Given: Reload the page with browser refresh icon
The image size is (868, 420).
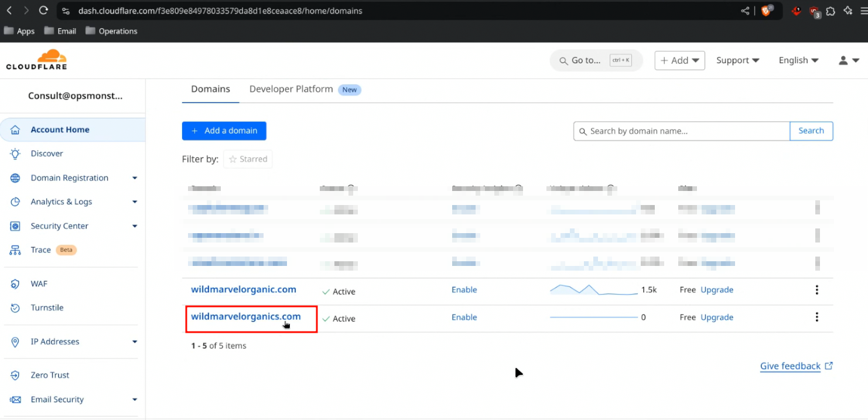Looking at the screenshot, I should 43,11.
